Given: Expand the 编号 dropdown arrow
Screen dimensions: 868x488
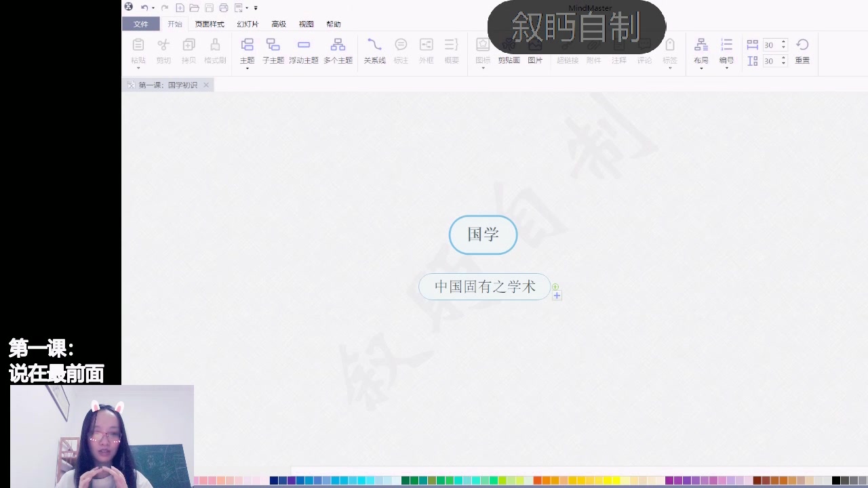Looking at the screenshot, I should click(x=726, y=68).
